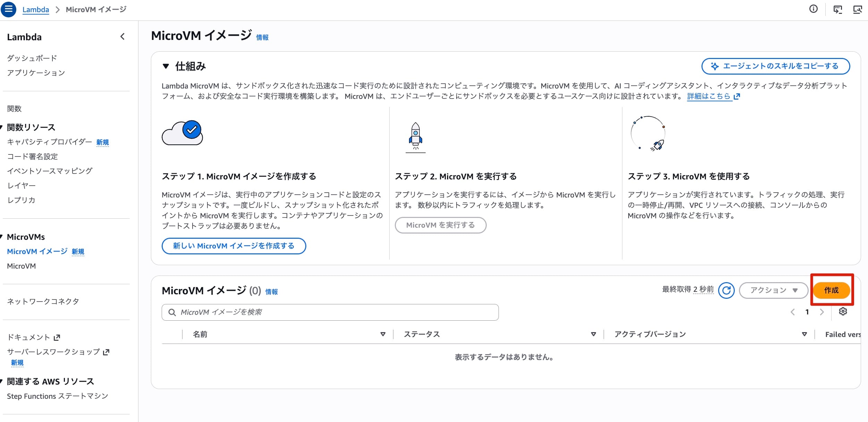Open ダッシュボード in the sidebar
868x422 pixels.
32,58
